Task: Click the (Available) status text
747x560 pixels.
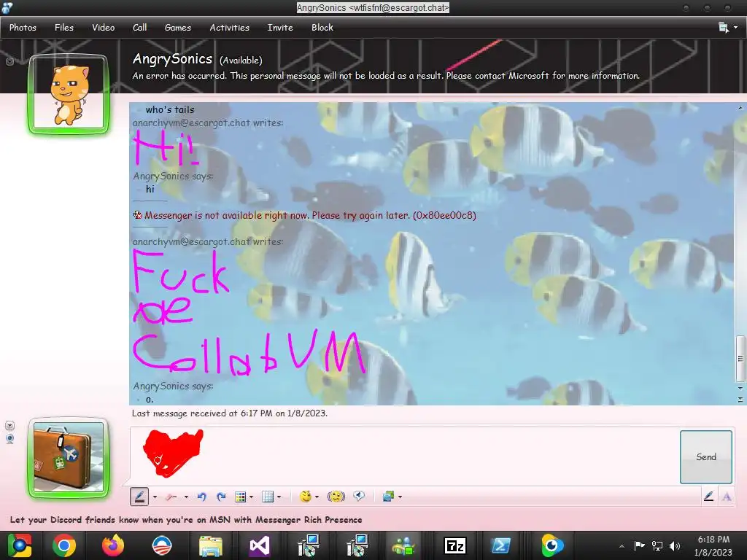Action: point(241,61)
